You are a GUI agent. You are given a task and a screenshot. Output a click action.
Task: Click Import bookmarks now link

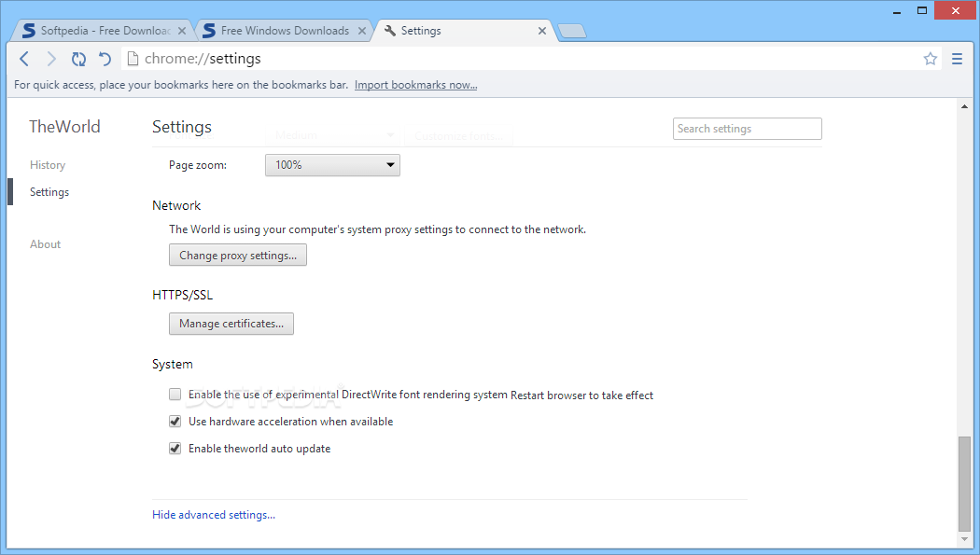pos(415,85)
